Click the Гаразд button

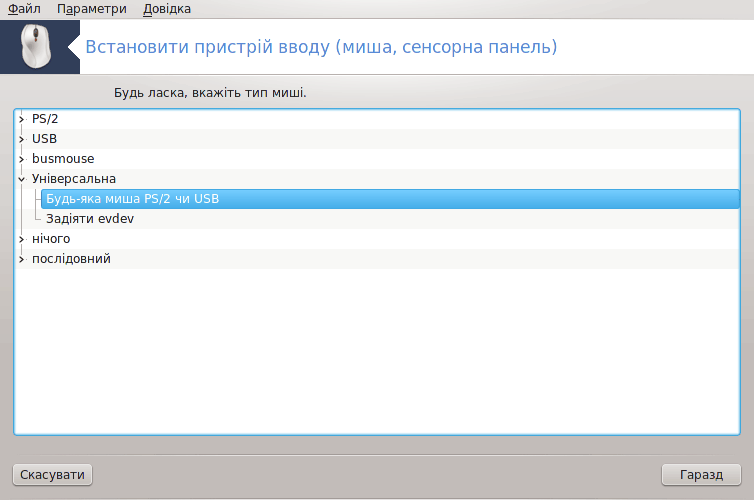[701, 475]
